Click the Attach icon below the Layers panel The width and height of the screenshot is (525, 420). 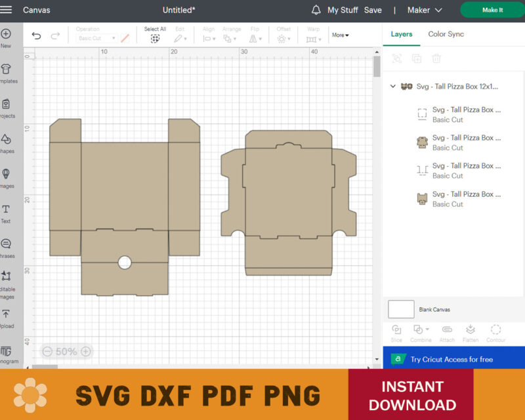pyautogui.click(x=447, y=331)
